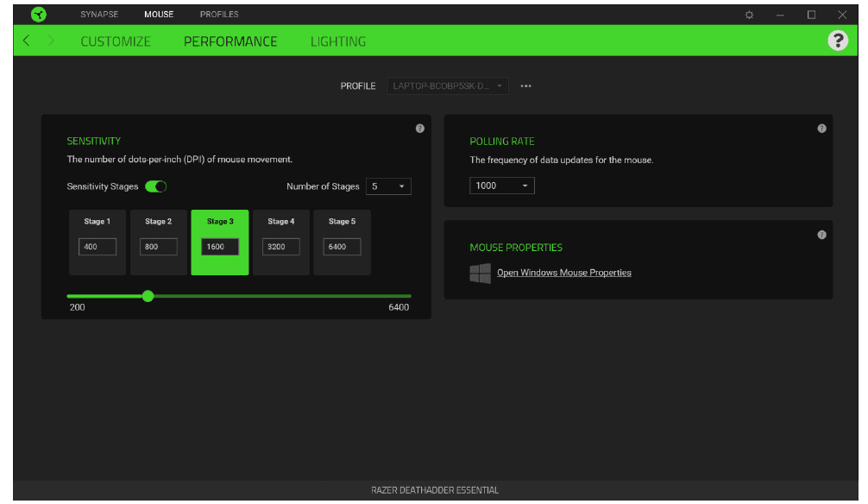Open the Number of Stages dropdown

[x=387, y=186]
